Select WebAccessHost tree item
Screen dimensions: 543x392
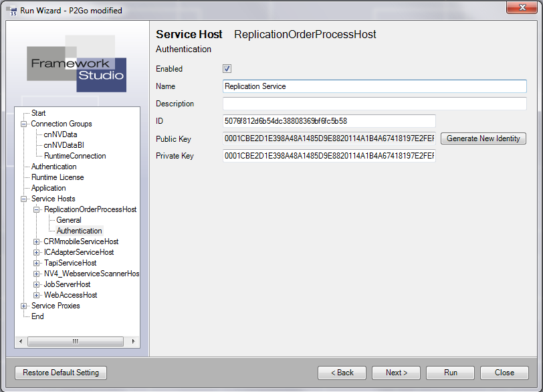70,296
